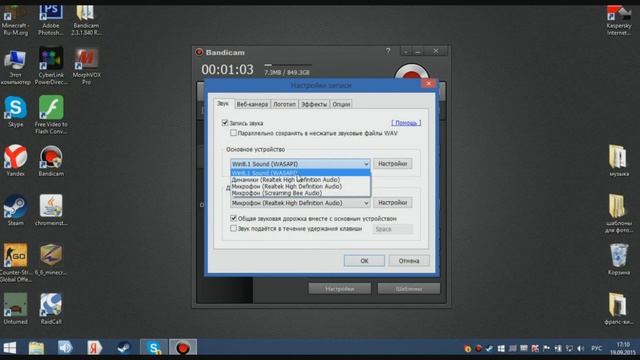
Task: Collapse the Win8.1 Sound (WASAPI) primary device combo box
Action: pyautogui.click(x=300, y=164)
